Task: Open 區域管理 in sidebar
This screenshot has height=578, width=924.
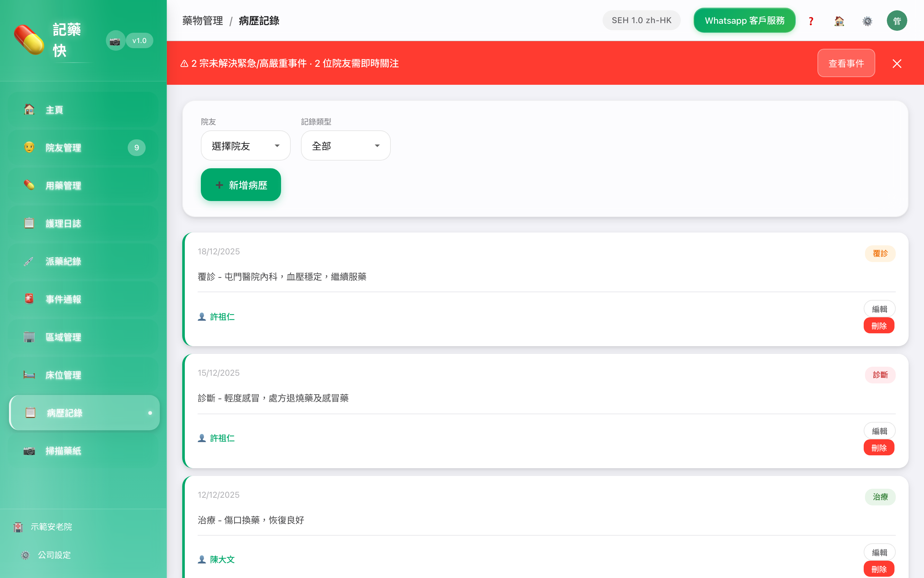Action: [x=84, y=337]
